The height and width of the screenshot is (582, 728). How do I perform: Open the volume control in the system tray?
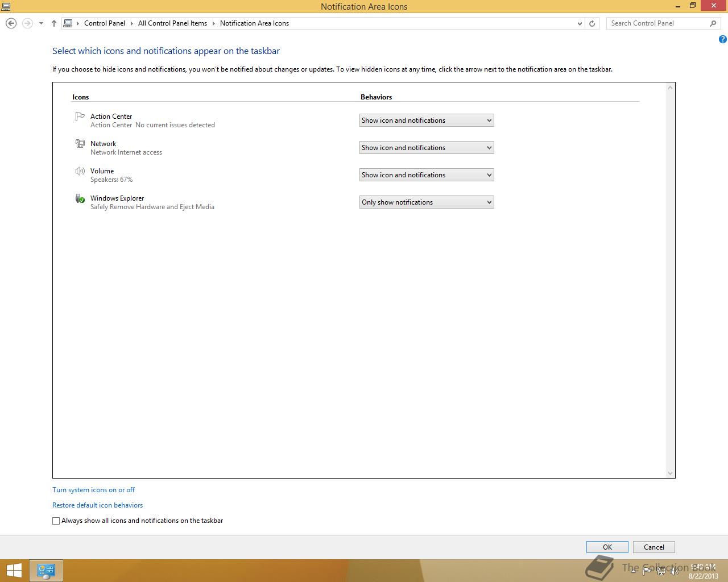[x=674, y=571]
